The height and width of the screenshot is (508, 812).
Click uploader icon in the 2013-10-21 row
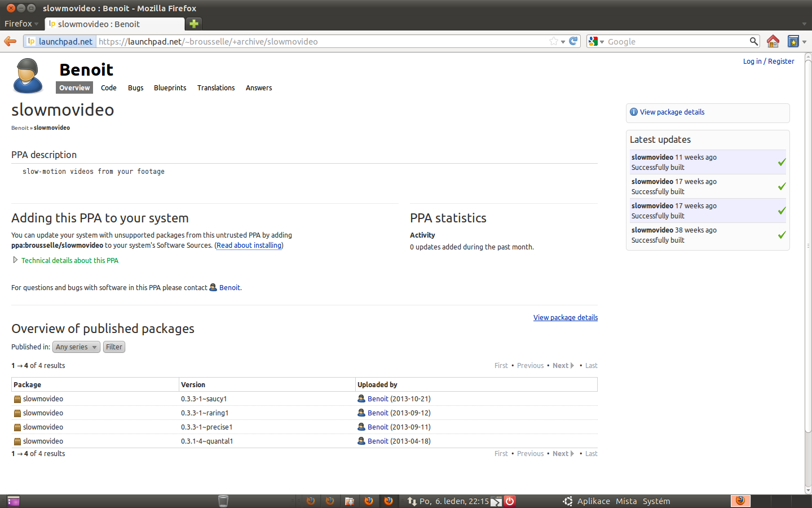(361, 398)
